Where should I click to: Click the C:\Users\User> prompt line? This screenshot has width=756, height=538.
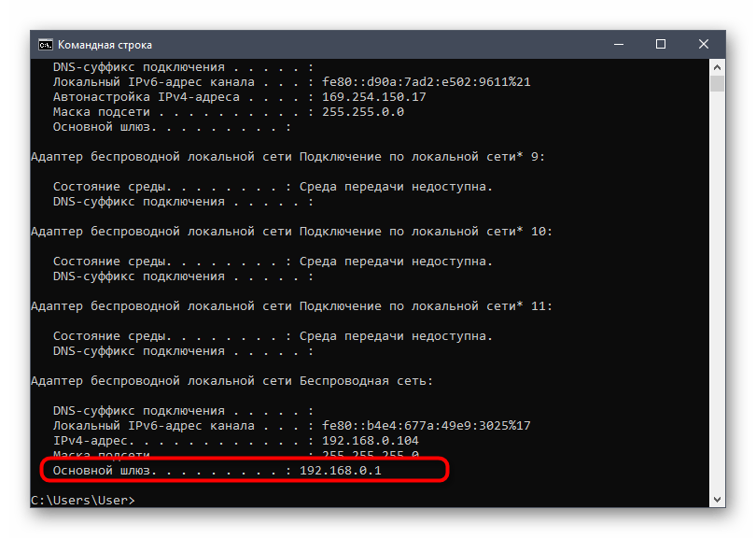tap(82, 501)
